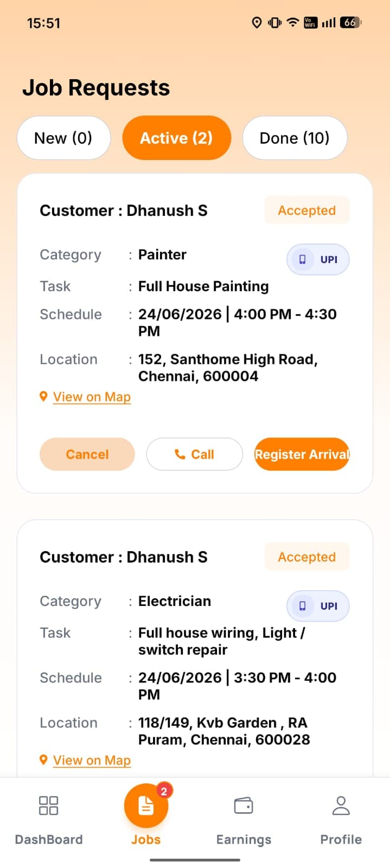Open the Profile person icon
This screenshot has width=390, height=868.
[341, 805]
